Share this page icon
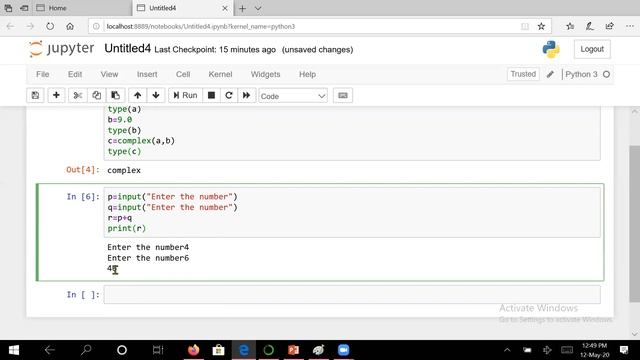 tap(609, 26)
